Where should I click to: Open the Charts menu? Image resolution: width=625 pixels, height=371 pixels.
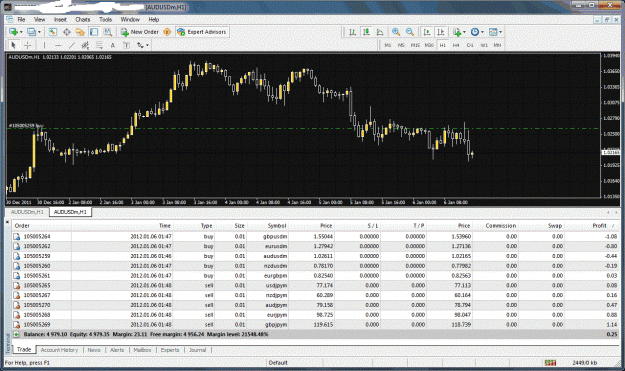coord(83,19)
